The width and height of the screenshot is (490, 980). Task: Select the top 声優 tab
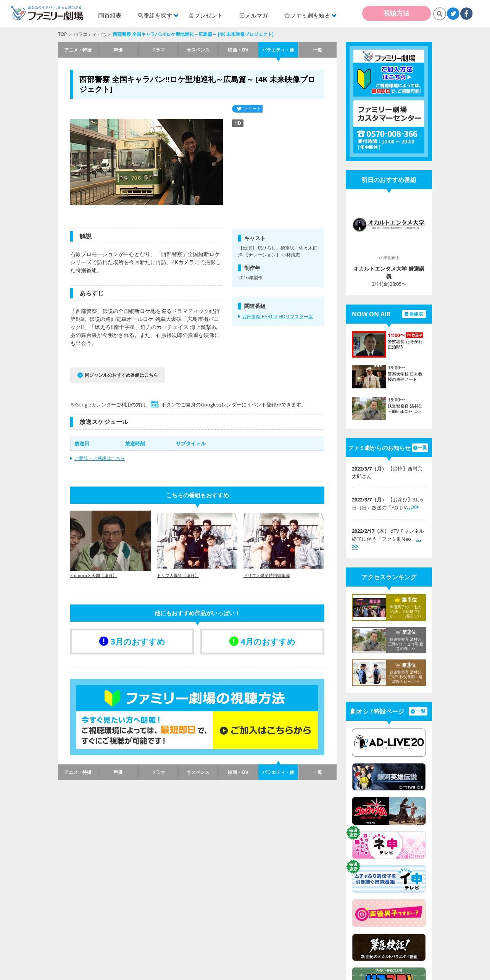pos(118,50)
